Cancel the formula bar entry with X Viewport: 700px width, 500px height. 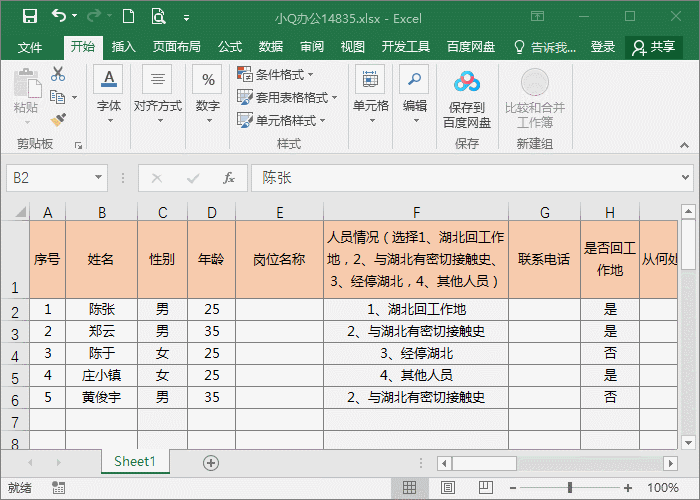[157, 179]
